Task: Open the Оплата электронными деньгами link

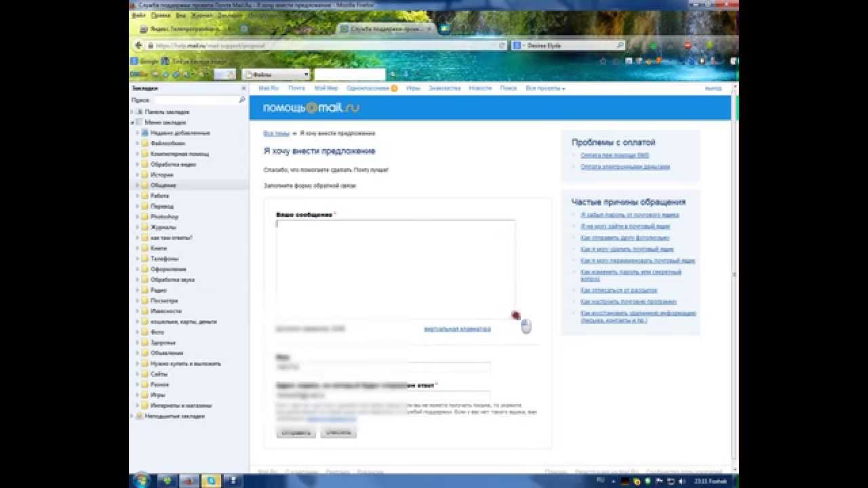Action: [x=625, y=167]
